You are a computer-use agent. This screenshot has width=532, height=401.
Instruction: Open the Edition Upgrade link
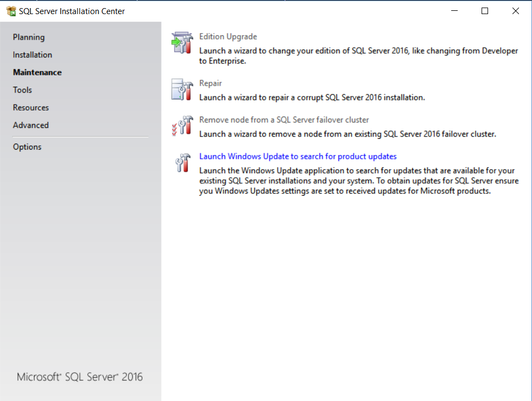click(x=228, y=37)
